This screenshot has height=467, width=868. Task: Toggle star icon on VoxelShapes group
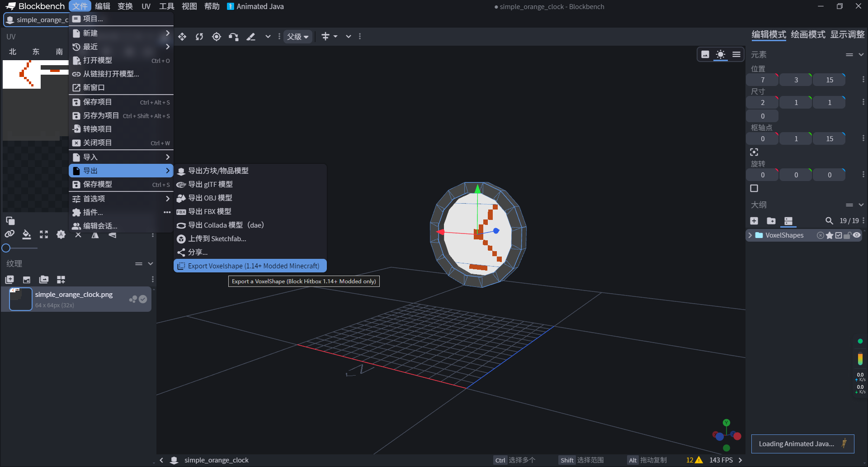(830, 235)
